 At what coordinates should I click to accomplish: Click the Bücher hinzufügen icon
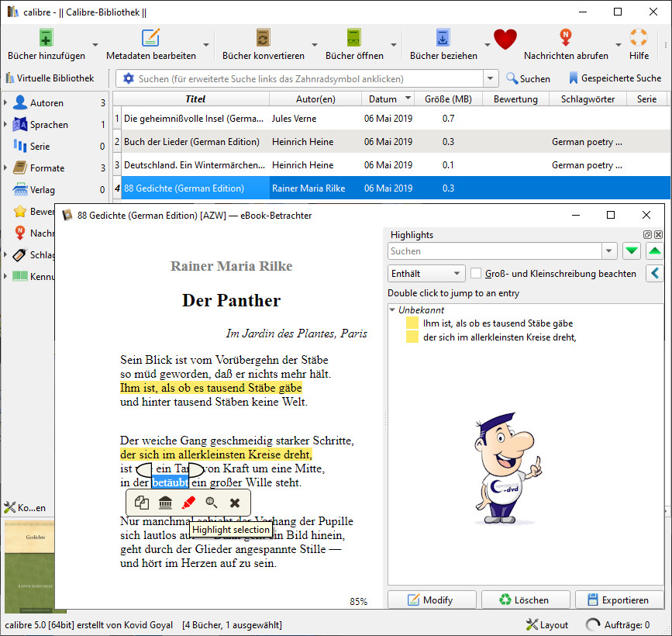click(47, 38)
